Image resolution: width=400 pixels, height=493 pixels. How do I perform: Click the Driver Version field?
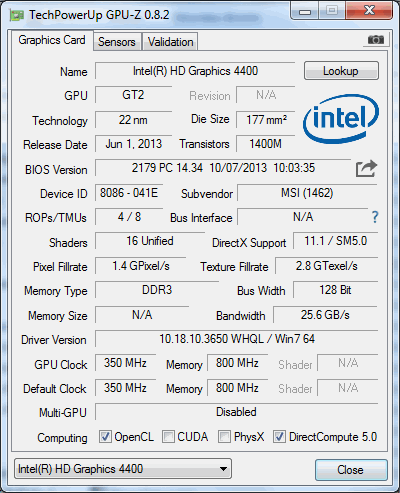click(x=236, y=339)
